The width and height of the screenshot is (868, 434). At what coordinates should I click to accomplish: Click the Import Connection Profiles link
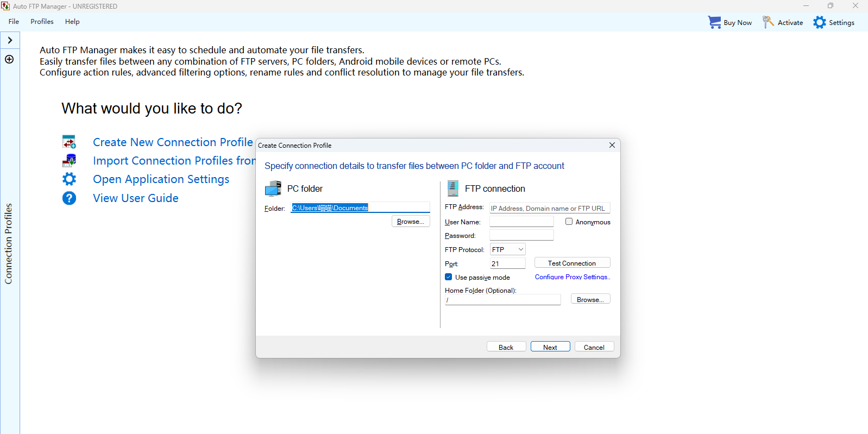coord(174,161)
